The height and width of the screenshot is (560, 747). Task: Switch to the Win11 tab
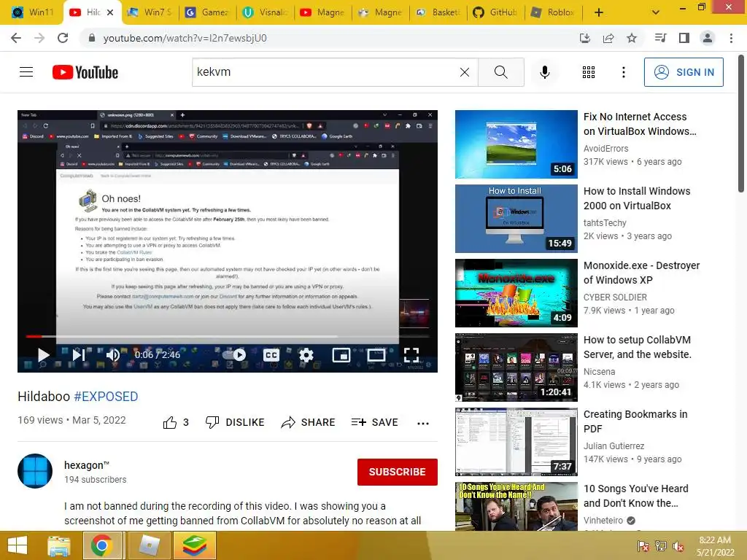point(32,12)
